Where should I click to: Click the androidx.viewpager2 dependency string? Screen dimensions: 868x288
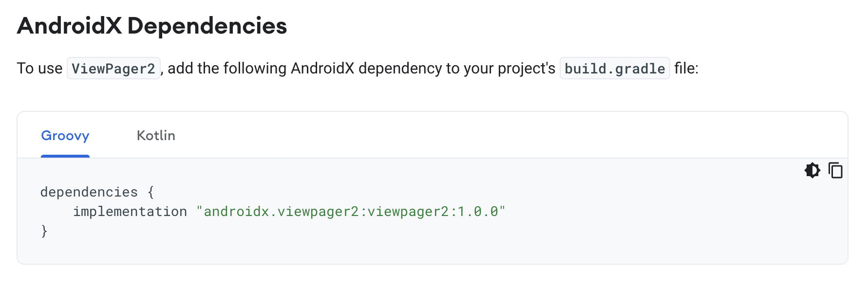click(351, 212)
